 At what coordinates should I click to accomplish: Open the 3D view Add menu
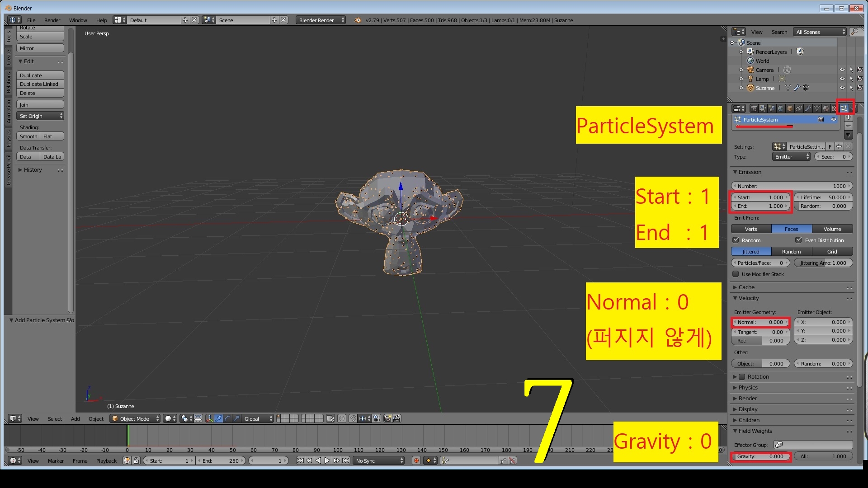point(75,418)
